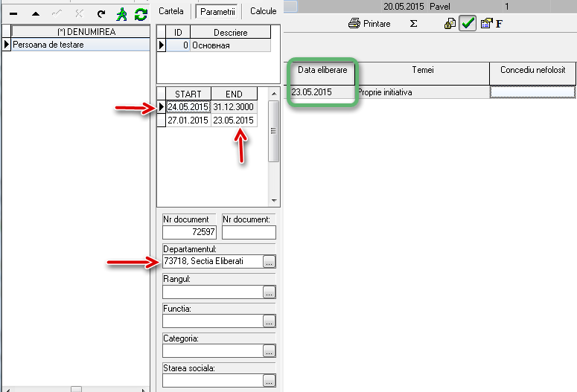
Task: Click the lock document icon
Action: pos(450,24)
